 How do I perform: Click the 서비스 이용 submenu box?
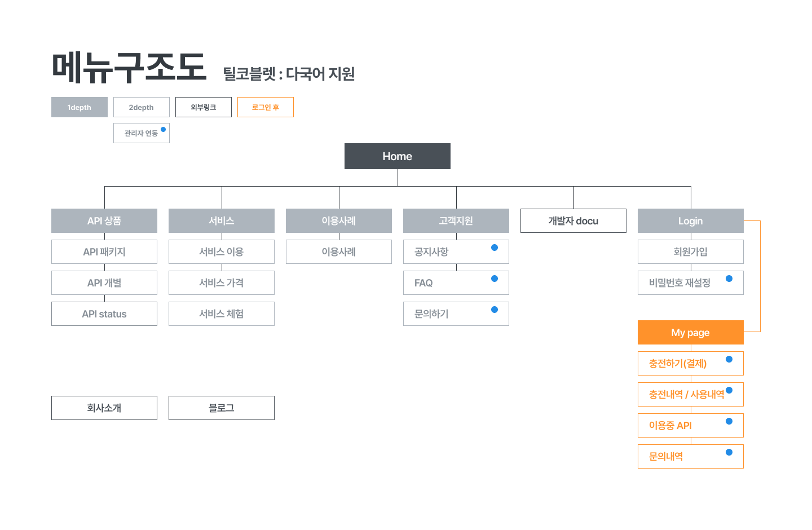(222, 252)
